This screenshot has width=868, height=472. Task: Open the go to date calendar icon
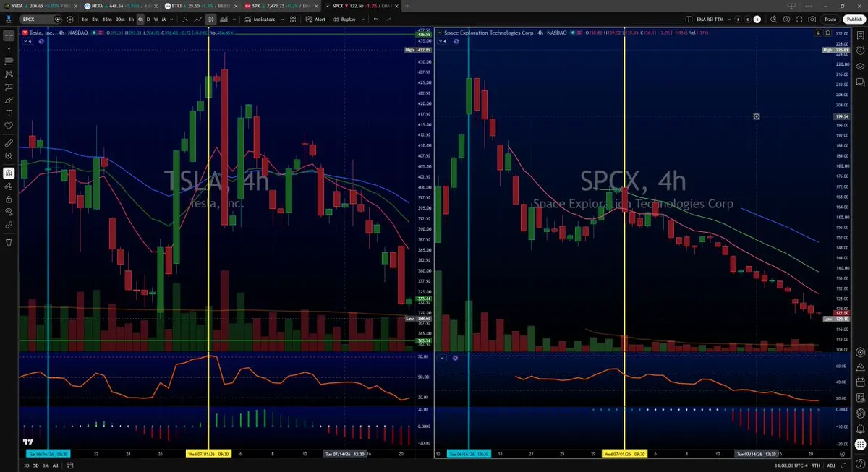pyautogui.click(x=69, y=465)
